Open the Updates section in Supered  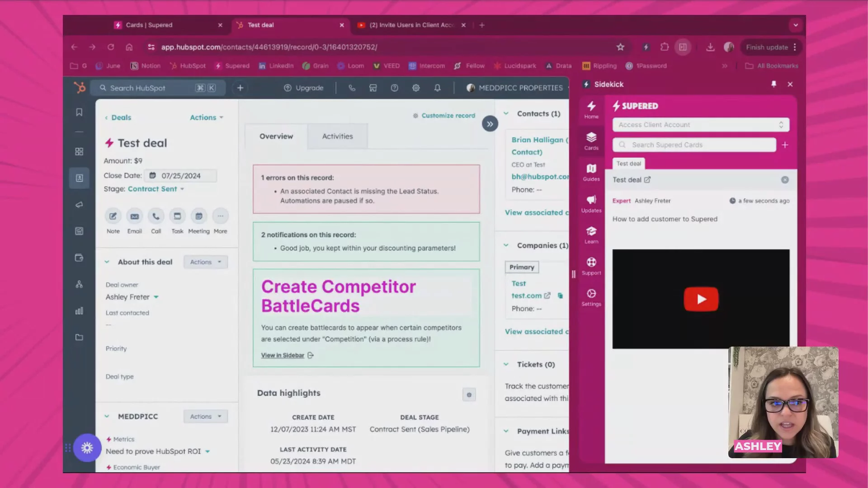coord(591,204)
